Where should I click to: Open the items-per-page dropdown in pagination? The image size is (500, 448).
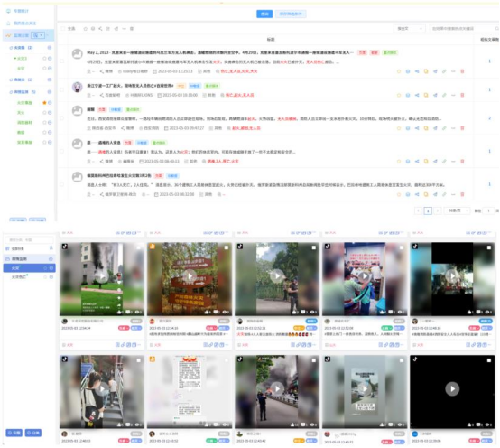point(458,210)
